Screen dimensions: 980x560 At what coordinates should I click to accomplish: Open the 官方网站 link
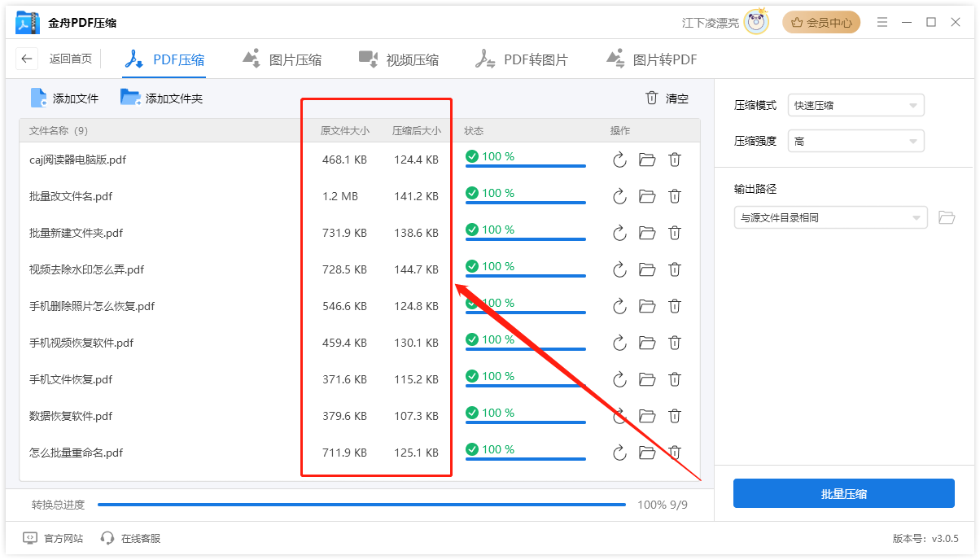[x=53, y=538]
